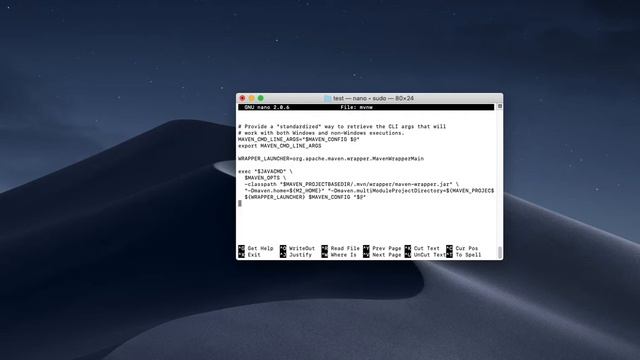Click the 'Cur Pos' shortcut label

[467, 248]
